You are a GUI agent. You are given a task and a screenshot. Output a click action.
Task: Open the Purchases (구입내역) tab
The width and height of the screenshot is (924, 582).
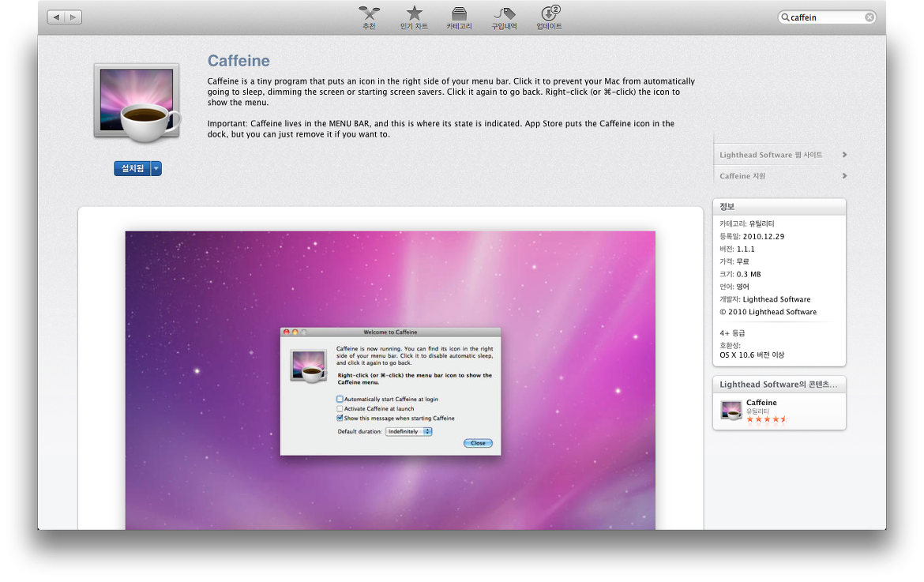[505, 17]
